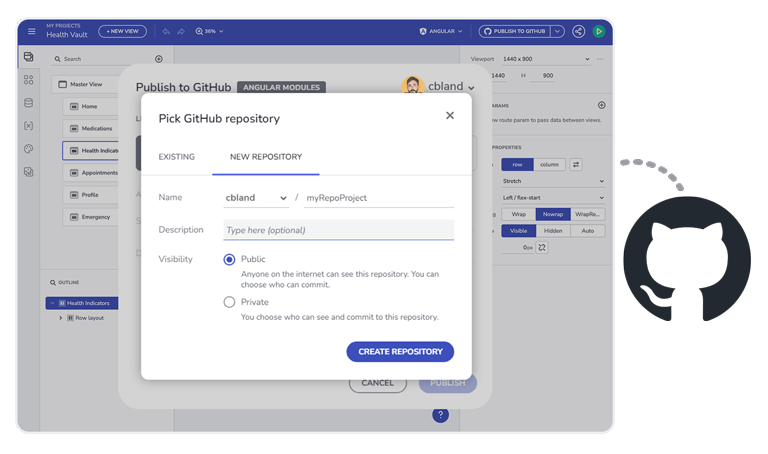The height and width of the screenshot is (454, 768).
Task: Click the blue help question mark icon
Action: pos(440,415)
